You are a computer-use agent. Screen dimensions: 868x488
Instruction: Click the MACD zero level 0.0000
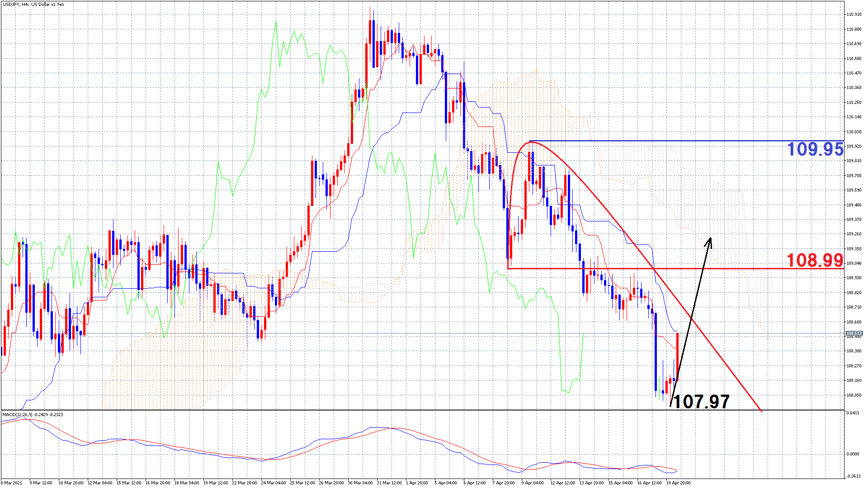point(853,454)
